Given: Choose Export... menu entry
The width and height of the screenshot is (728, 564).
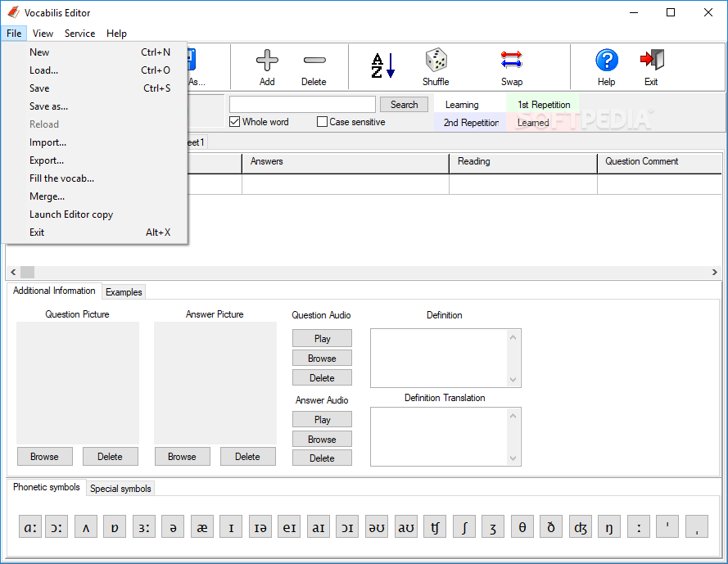Looking at the screenshot, I should tap(95, 160).
